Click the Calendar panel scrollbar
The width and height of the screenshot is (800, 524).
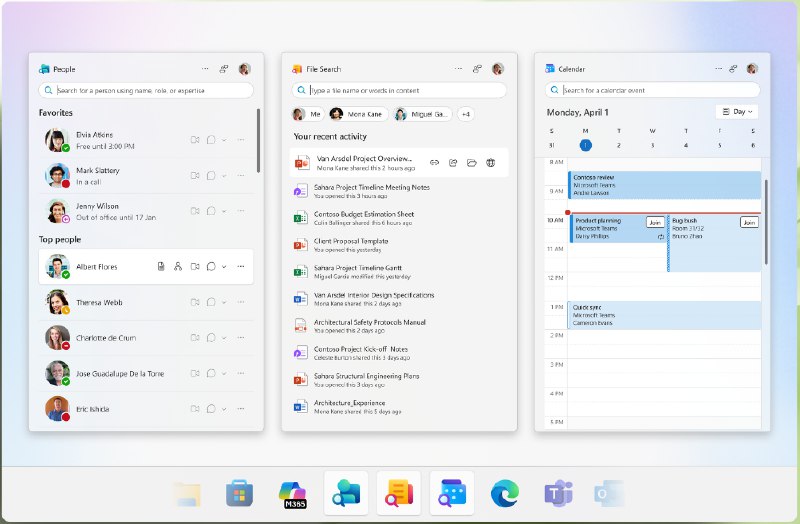point(766,222)
